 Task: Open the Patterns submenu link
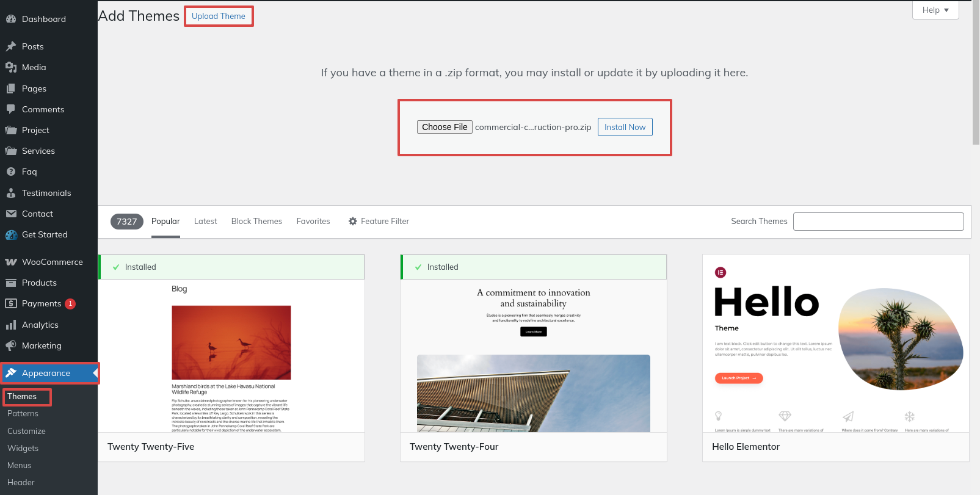coord(23,413)
